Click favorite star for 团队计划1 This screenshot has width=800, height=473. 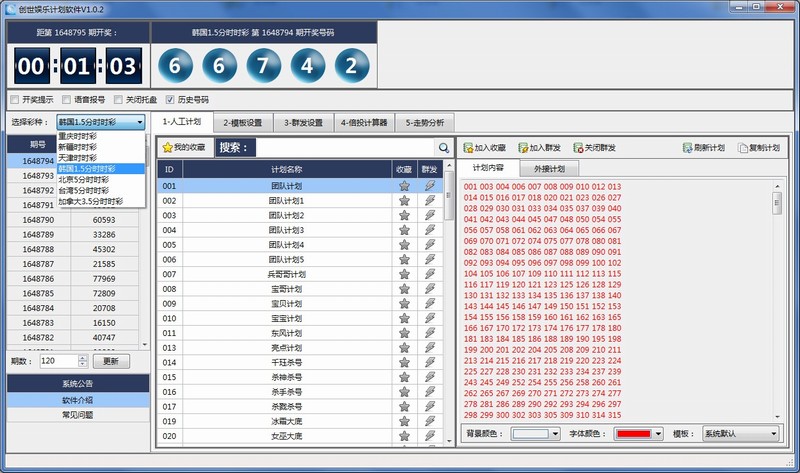pos(404,200)
